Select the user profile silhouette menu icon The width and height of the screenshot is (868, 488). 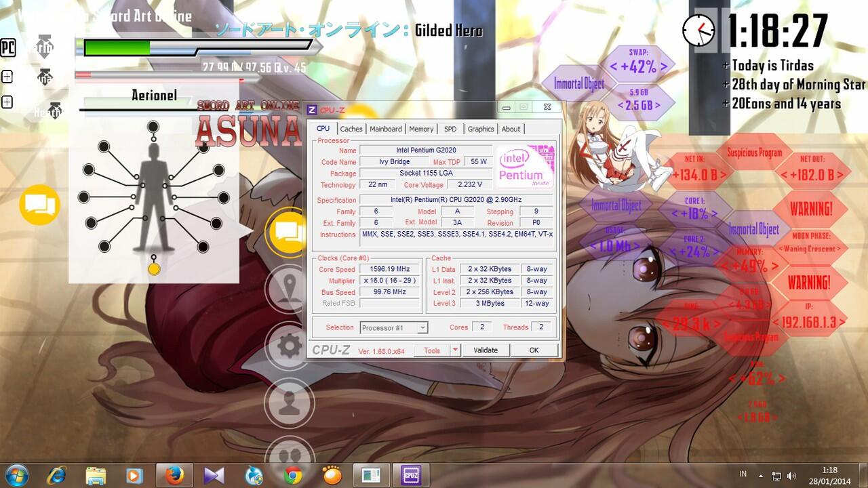290,403
